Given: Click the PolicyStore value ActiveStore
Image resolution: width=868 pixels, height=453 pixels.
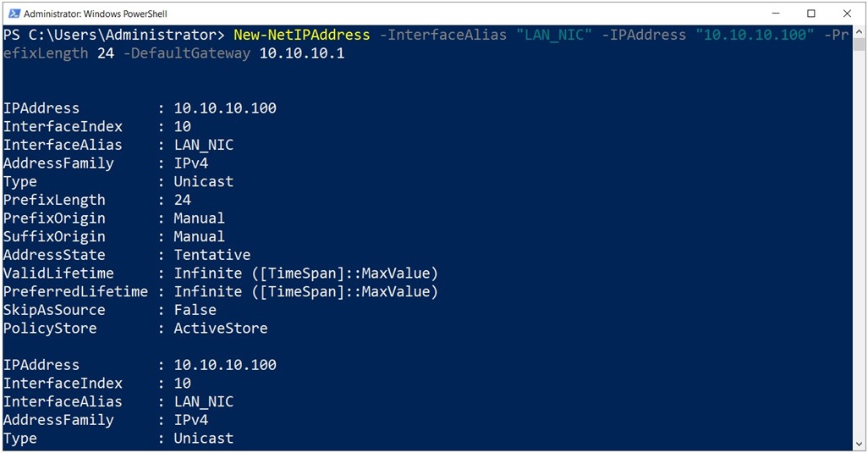Looking at the screenshot, I should tap(221, 329).
